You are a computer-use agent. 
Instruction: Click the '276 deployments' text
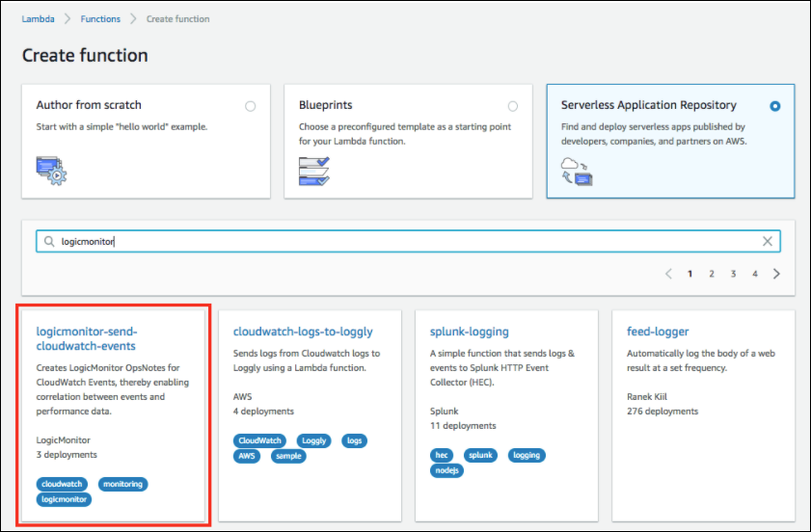pyautogui.click(x=662, y=411)
